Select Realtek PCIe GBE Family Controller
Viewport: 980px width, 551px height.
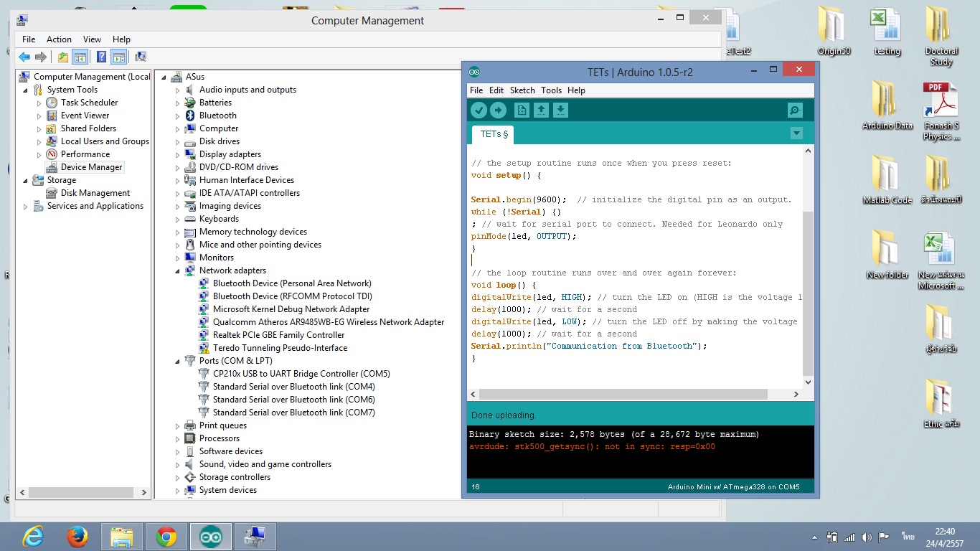pyautogui.click(x=278, y=335)
